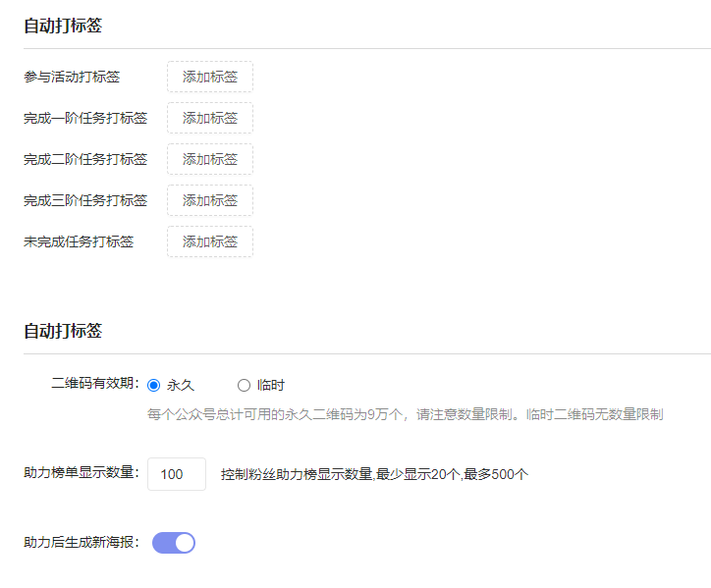Click the hint 控制粉丝助力榜显示数量
Viewport: 711px width, 588px height.
[374, 475]
